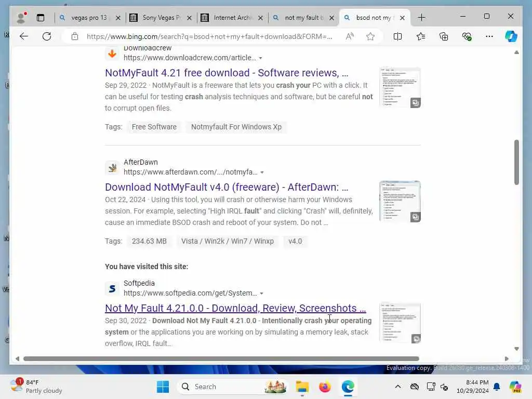532x399 pixels.
Task: Open NotMyFault 4.21 free download result
Action: (227, 73)
